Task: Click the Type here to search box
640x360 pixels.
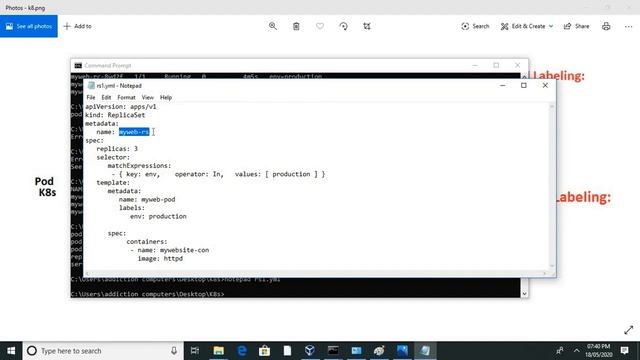Action: (x=103, y=351)
